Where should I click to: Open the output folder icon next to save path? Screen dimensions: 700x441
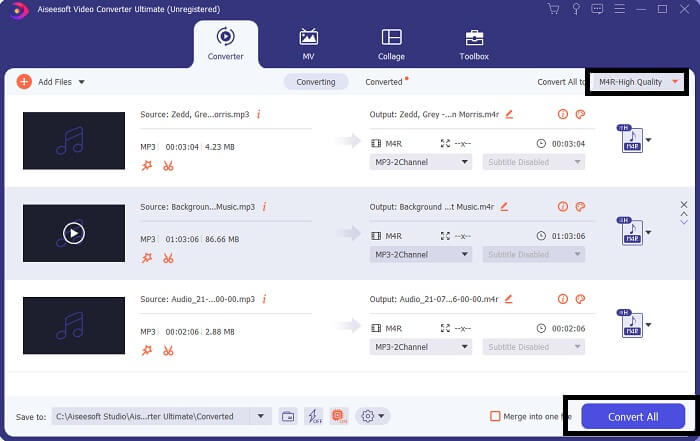tap(288, 416)
